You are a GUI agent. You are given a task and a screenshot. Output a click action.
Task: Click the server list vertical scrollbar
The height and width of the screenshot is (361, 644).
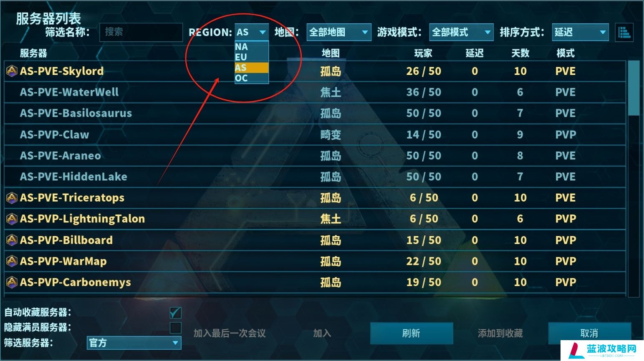634,179
